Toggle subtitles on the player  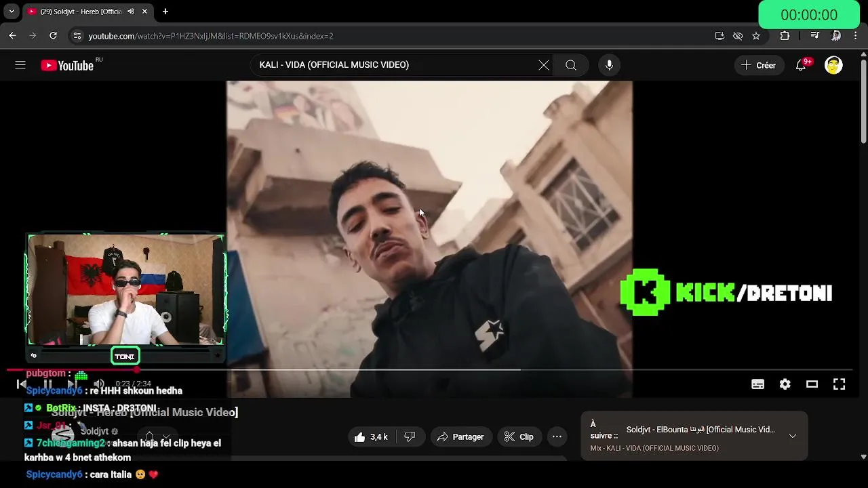(x=758, y=384)
